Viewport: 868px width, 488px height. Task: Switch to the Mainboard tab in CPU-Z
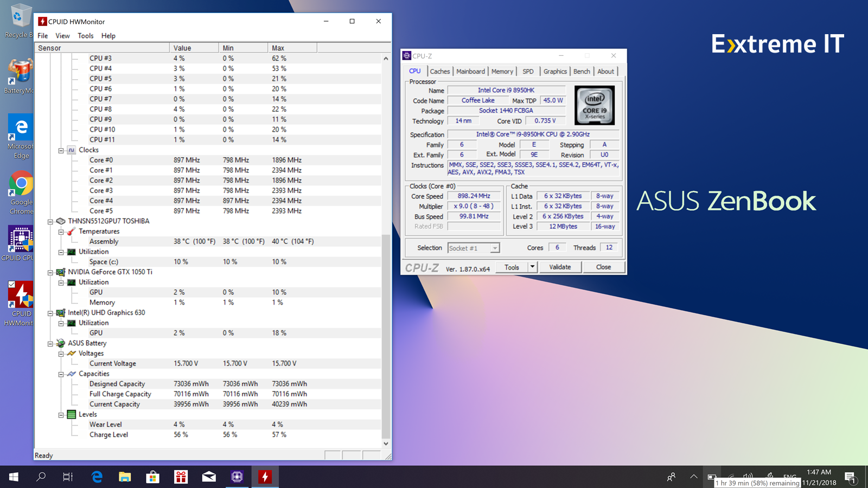(470, 72)
